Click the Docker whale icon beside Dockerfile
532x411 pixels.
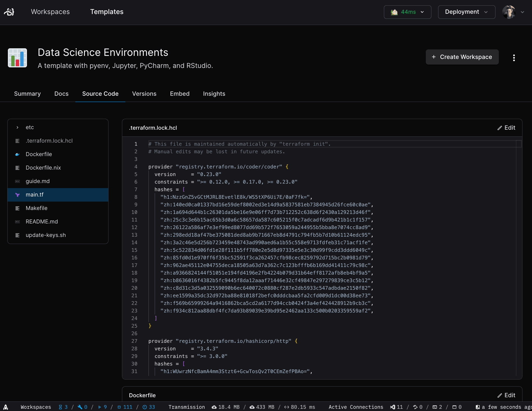(17, 154)
